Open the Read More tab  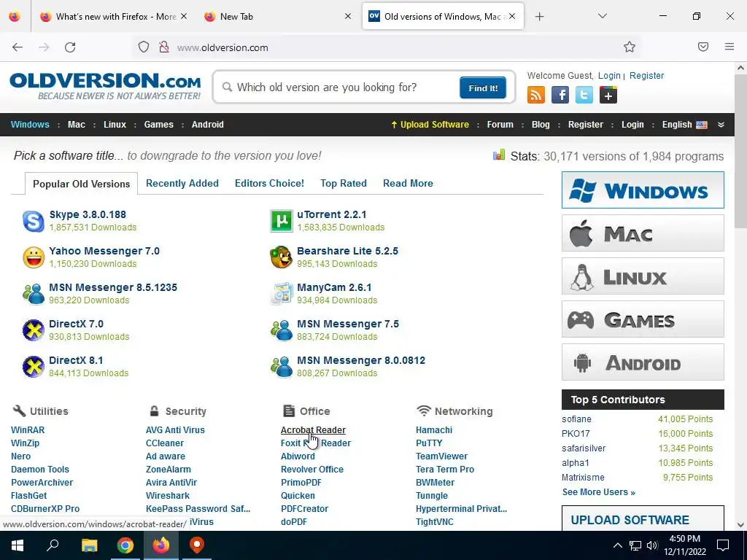pos(408,183)
